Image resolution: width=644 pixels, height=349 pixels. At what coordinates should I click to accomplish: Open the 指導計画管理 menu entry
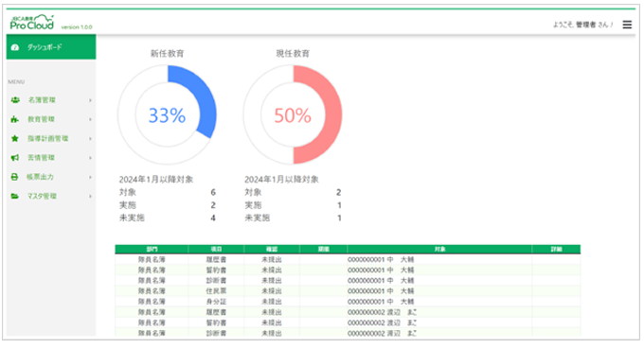pyautogui.click(x=51, y=139)
